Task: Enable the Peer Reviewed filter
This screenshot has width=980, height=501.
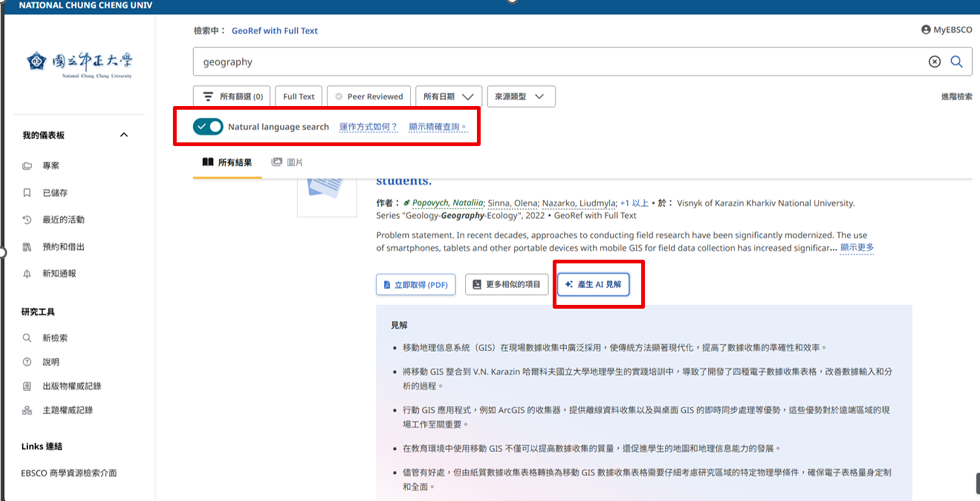Action: (369, 96)
